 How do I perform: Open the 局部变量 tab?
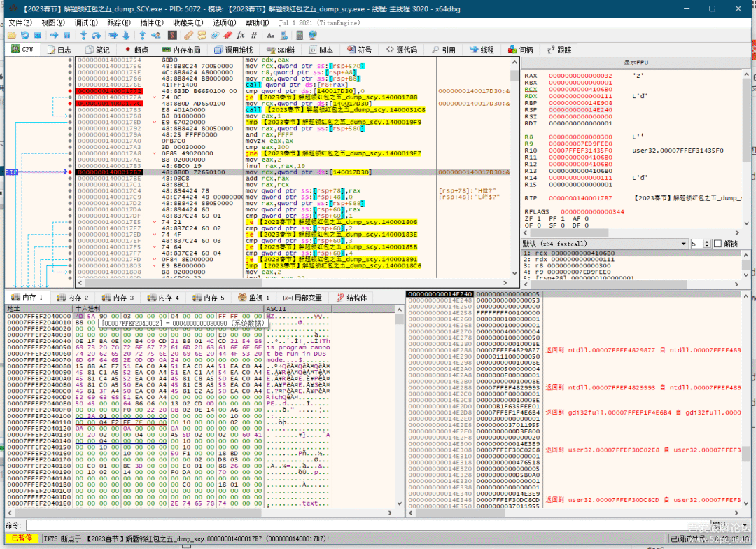coord(302,298)
